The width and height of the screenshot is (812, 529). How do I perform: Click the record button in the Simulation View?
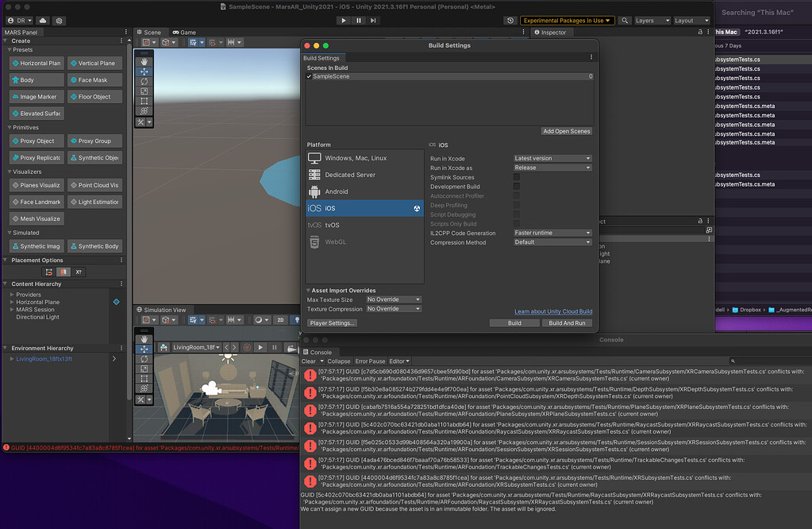pyautogui.click(x=247, y=347)
